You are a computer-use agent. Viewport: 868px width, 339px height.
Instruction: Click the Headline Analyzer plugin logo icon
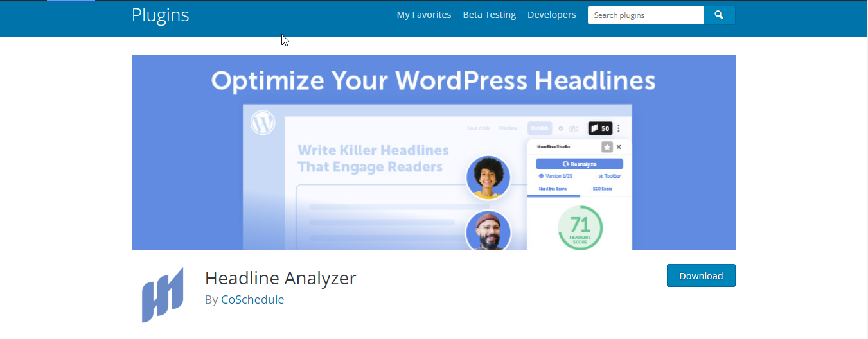163,295
